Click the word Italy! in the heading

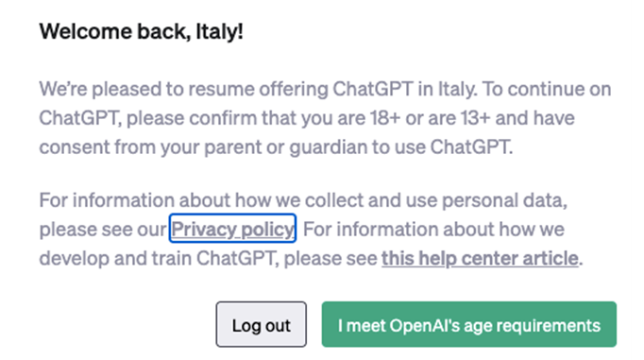point(219,31)
